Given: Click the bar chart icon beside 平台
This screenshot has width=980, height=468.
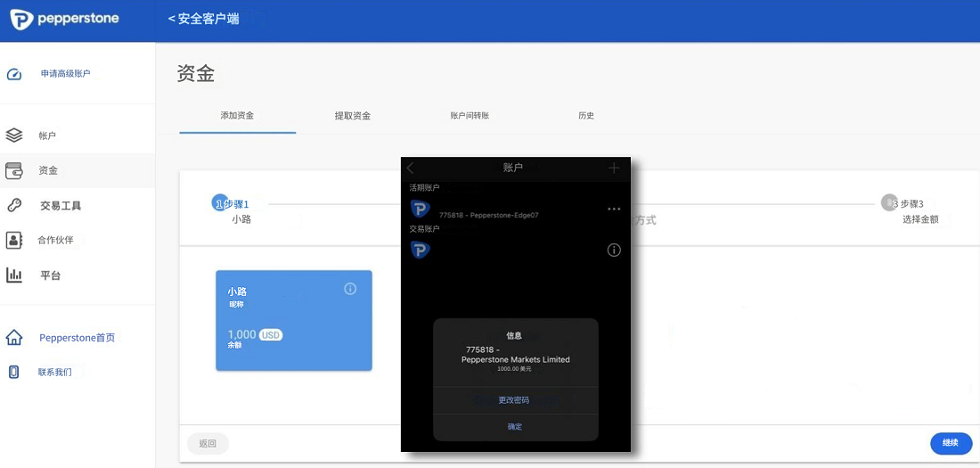Looking at the screenshot, I should 13,275.
